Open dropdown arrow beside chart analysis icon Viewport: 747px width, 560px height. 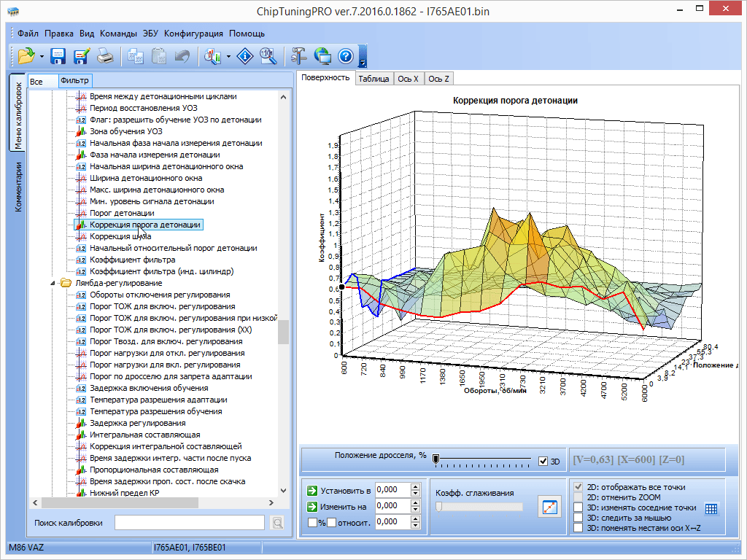[228, 56]
